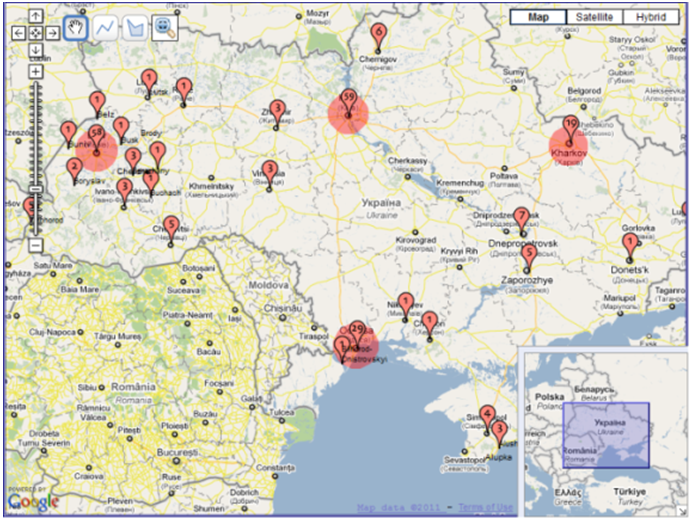Switch to Satellite view
The width and height of the screenshot is (692, 521).
(594, 17)
